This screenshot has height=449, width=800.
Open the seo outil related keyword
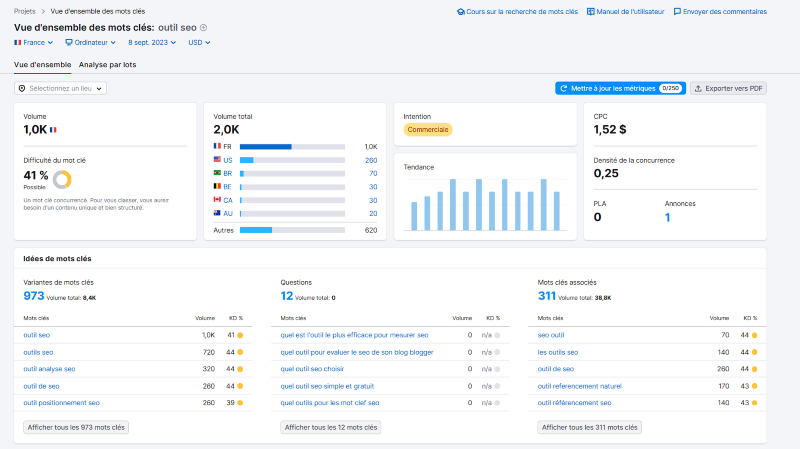551,335
